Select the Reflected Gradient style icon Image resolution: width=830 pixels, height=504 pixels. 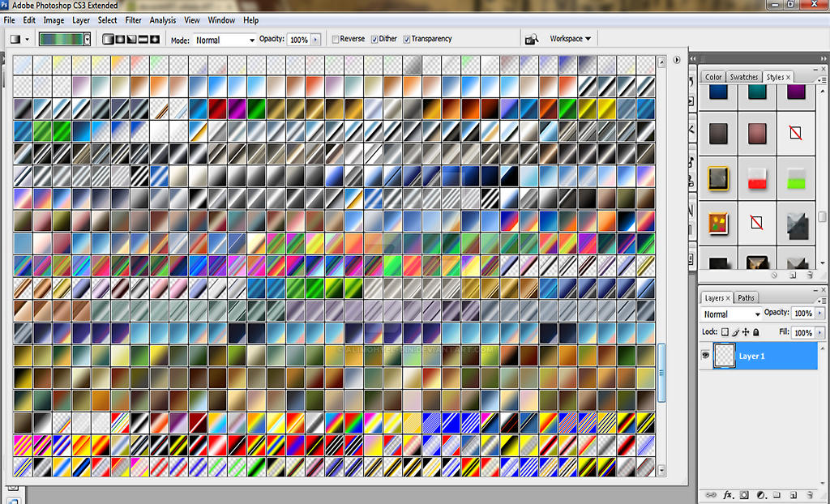[x=143, y=40]
